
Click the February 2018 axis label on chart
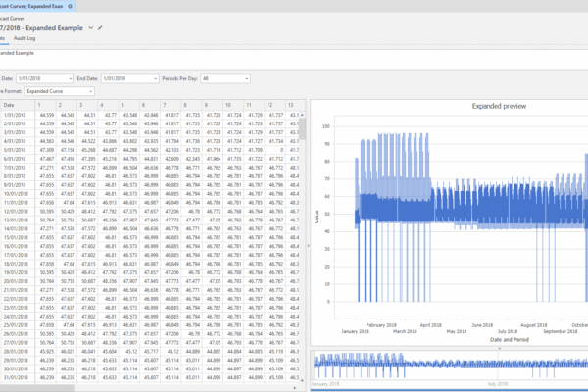[x=381, y=325]
